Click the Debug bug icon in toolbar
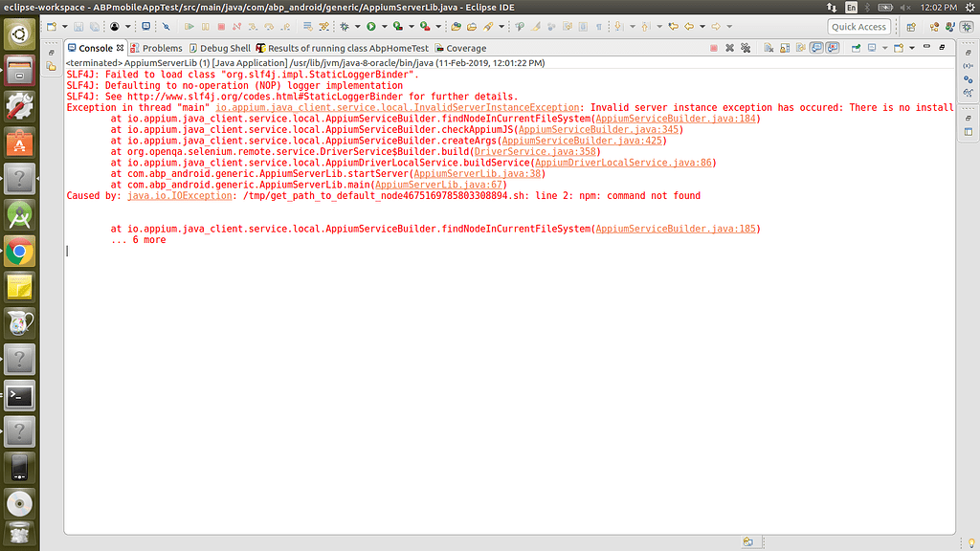Viewport: 980px width, 551px height. [345, 27]
